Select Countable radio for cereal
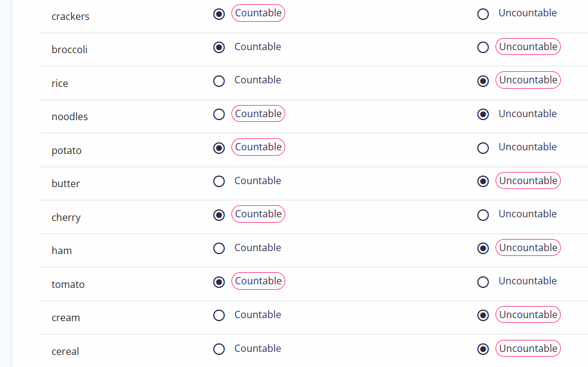Image resolution: width=588 pixels, height=367 pixels. pyautogui.click(x=219, y=349)
